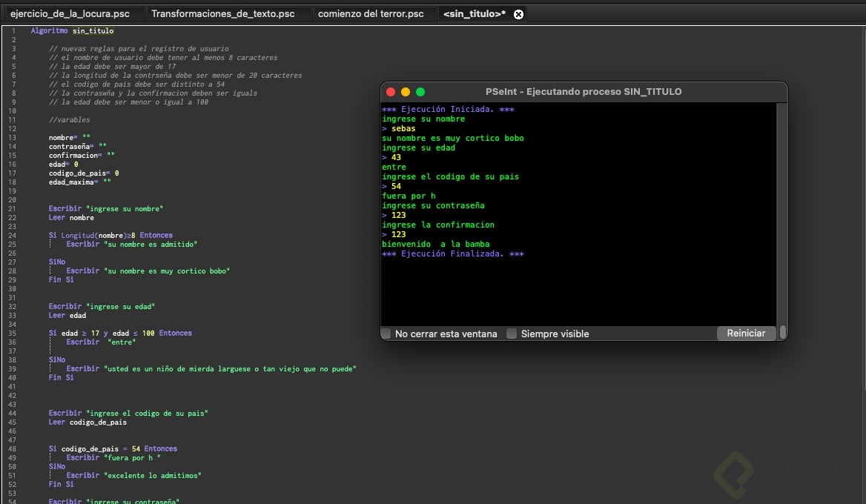
Task: Click the "Si Longitud(nombre)≥8 Entonces" line
Action: 110,236
